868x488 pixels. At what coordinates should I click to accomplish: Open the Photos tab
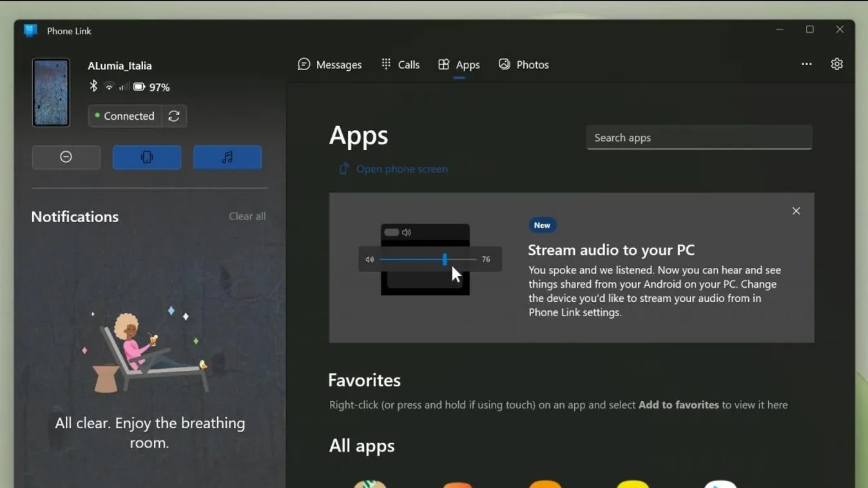point(523,64)
